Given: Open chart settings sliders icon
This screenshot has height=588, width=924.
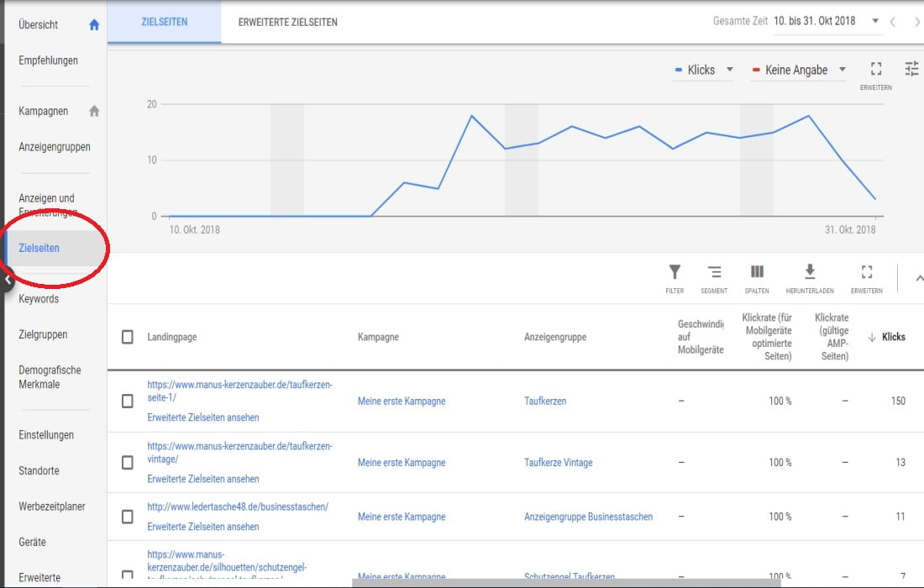Looking at the screenshot, I should click(x=911, y=69).
